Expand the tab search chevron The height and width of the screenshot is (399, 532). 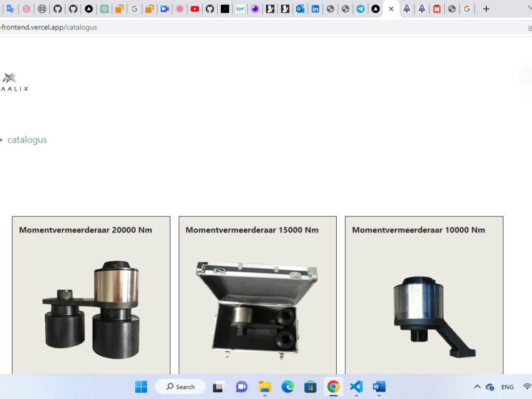[530, 7]
